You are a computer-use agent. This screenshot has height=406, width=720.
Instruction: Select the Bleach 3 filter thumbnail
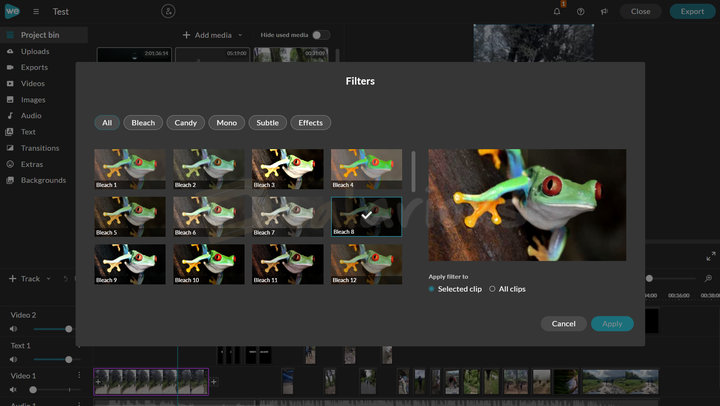click(x=287, y=169)
